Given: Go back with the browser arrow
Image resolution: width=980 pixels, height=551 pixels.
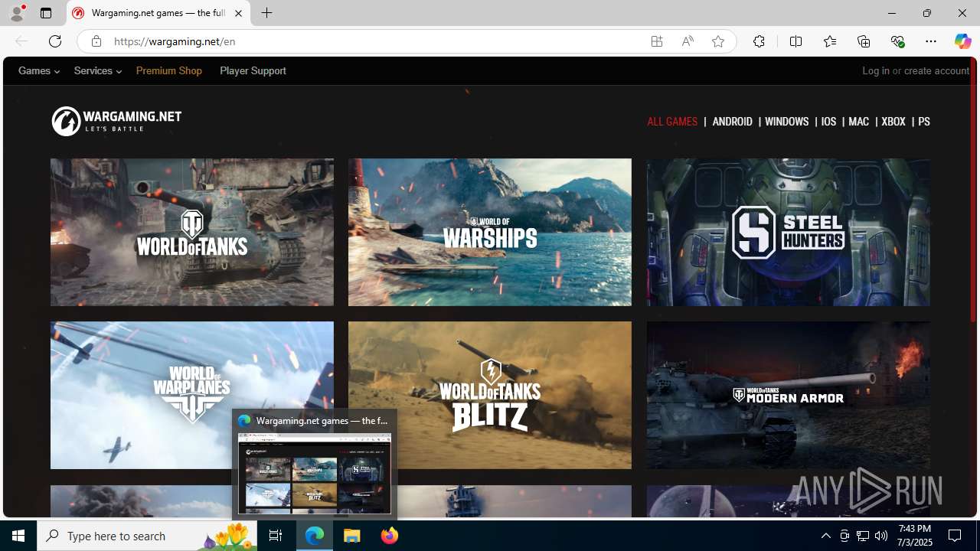Looking at the screenshot, I should click(21, 41).
